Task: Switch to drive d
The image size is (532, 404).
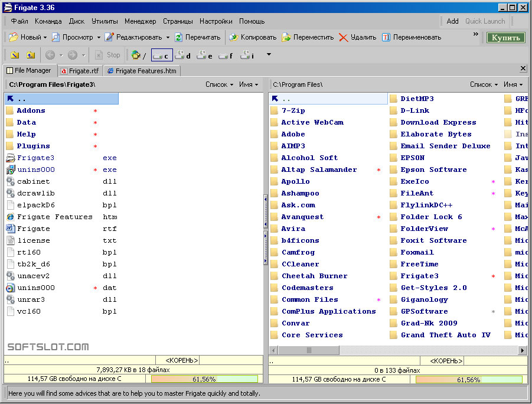Action: [x=183, y=55]
